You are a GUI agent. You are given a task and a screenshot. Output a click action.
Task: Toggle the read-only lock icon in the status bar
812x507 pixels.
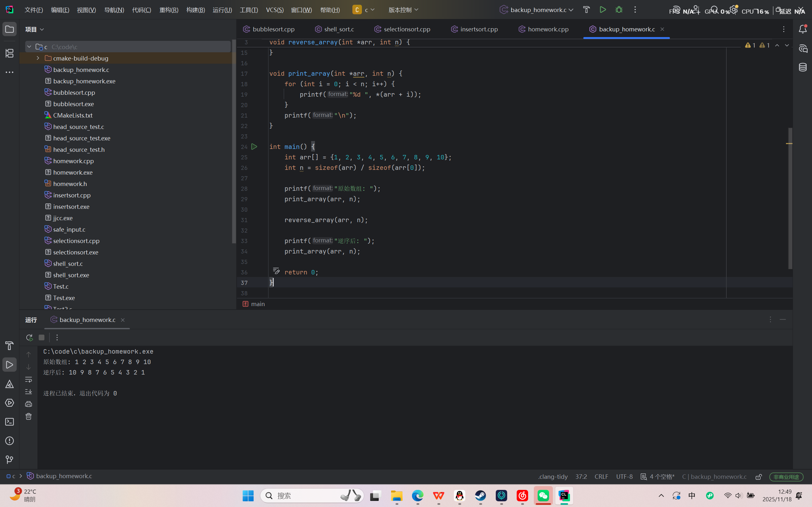tap(759, 477)
